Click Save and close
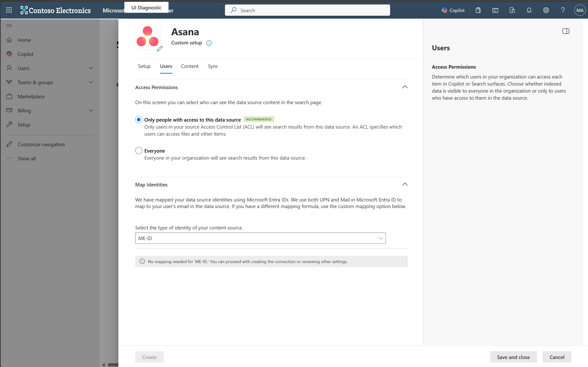This screenshot has width=588, height=367. (513, 357)
